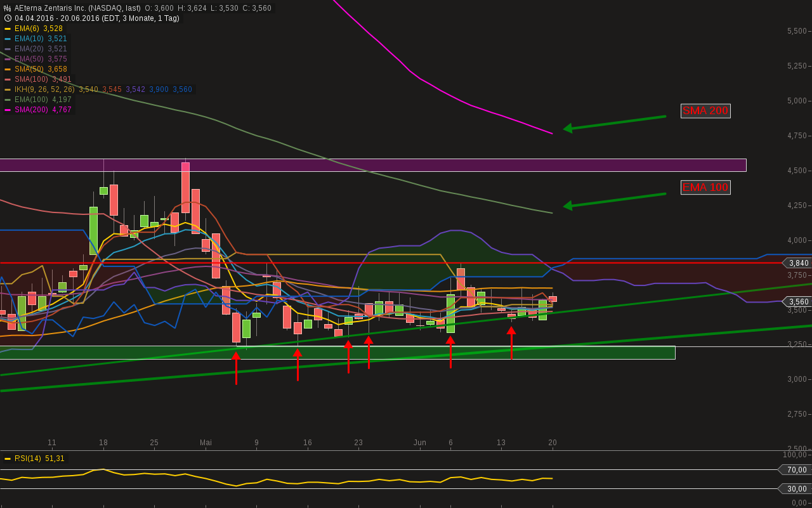Click the 4,000 price axis label

pyautogui.click(x=797, y=240)
